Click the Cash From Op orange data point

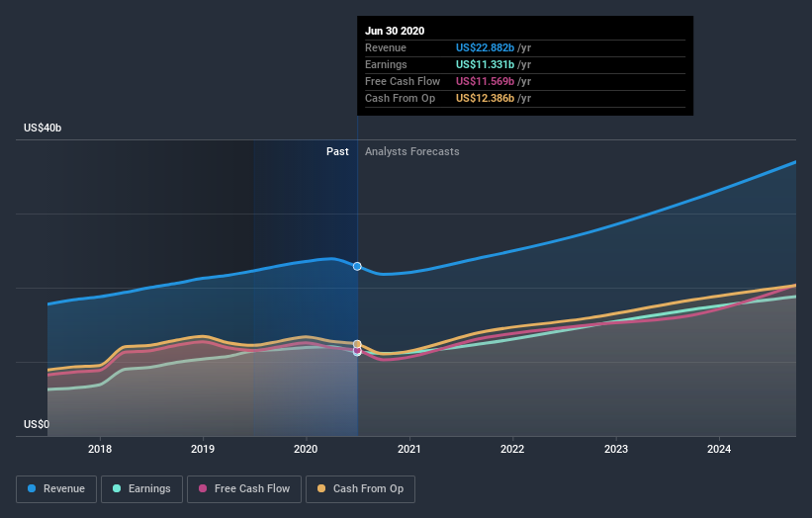(x=357, y=344)
